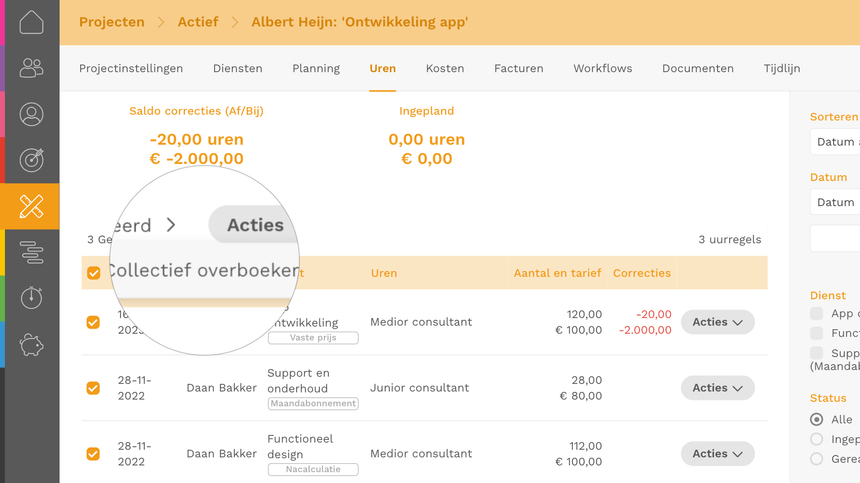
Task: Expand Acties dropdown for Functioneel design row
Action: point(717,453)
